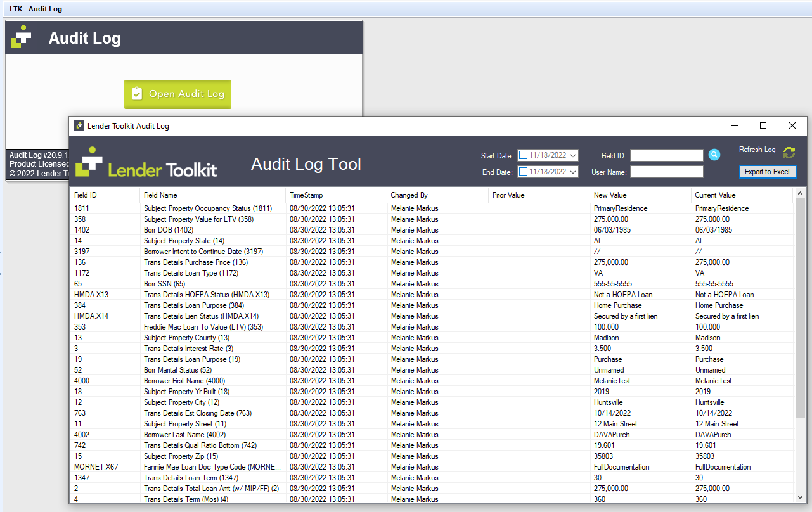
Task: Enable the End Date checkbox
Action: (523, 172)
